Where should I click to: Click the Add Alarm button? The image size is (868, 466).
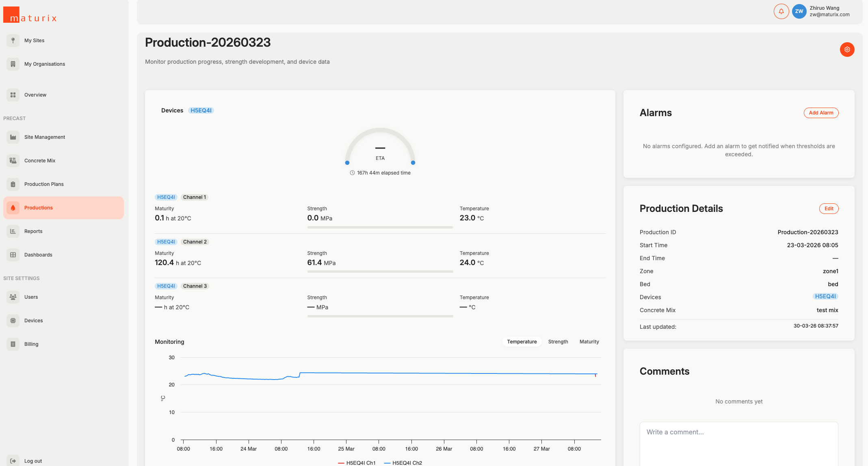tap(820, 113)
